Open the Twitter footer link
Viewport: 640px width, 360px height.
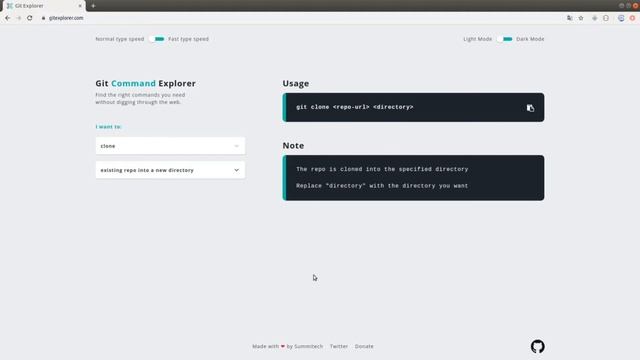pos(339,346)
